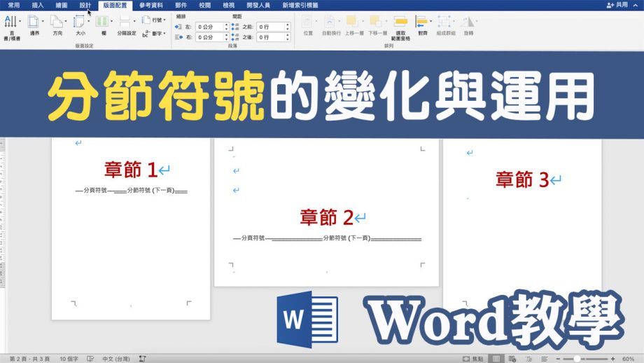The height and width of the screenshot is (363, 644).
Task: Open the 新增索引標籤 tab
Action: [x=300, y=5]
